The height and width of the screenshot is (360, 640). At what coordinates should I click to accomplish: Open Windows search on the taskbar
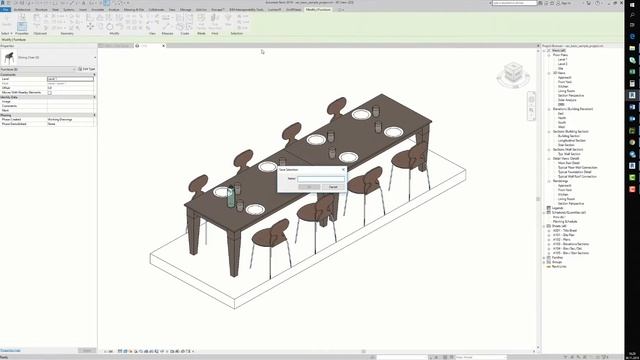632,15
